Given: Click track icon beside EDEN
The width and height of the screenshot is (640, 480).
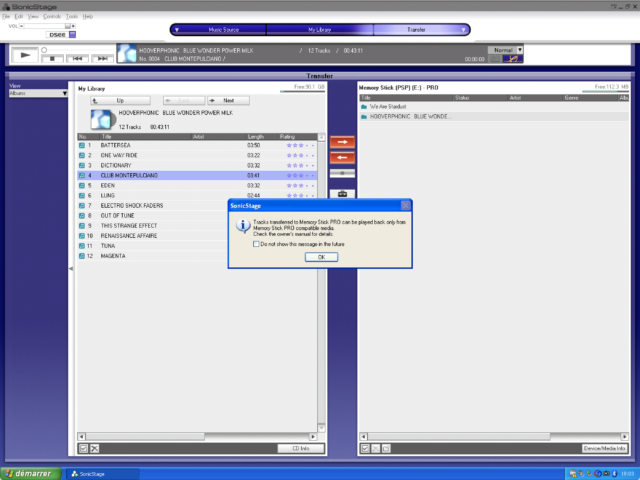Looking at the screenshot, I should coord(82,185).
